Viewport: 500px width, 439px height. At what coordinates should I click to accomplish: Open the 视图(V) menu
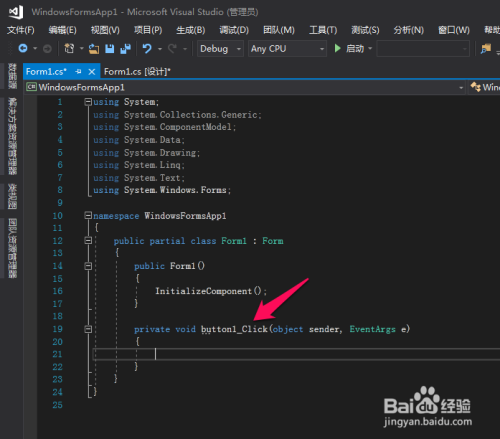pos(105,30)
